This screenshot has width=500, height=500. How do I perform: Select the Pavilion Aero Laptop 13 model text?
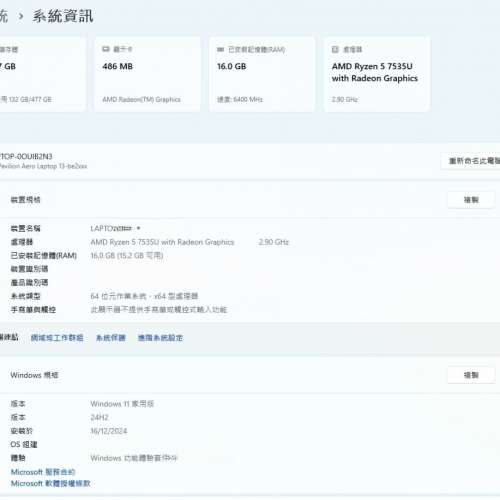(x=44, y=166)
